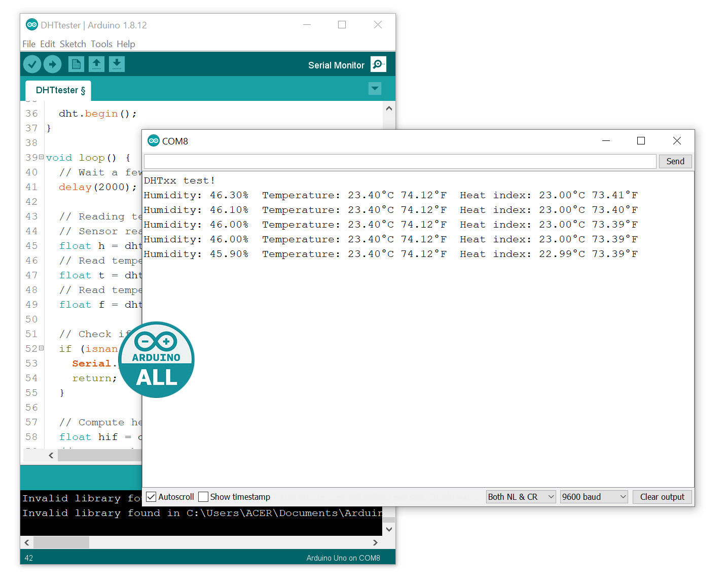The height and width of the screenshot is (587, 728).
Task: Maximize the DHTtester Arduino window
Action: pyautogui.click(x=342, y=25)
